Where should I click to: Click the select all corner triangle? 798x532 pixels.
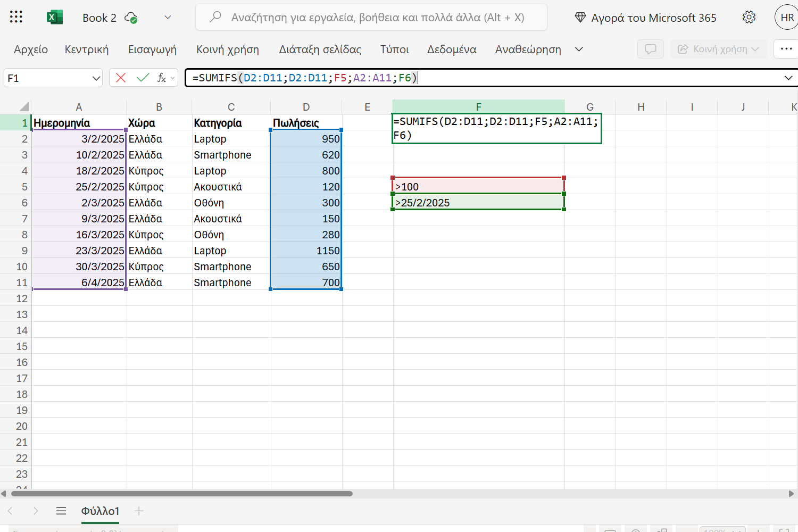pyautogui.click(x=24, y=106)
